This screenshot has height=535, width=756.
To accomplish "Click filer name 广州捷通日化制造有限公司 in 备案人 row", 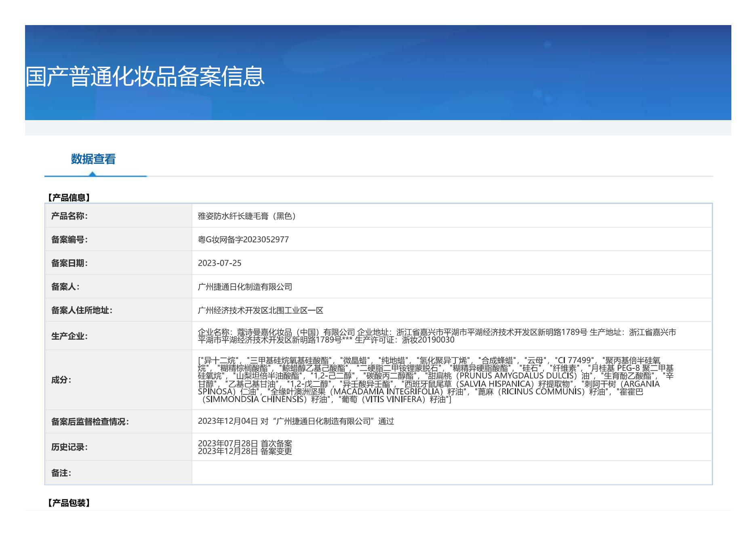I will [x=245, y=287].
